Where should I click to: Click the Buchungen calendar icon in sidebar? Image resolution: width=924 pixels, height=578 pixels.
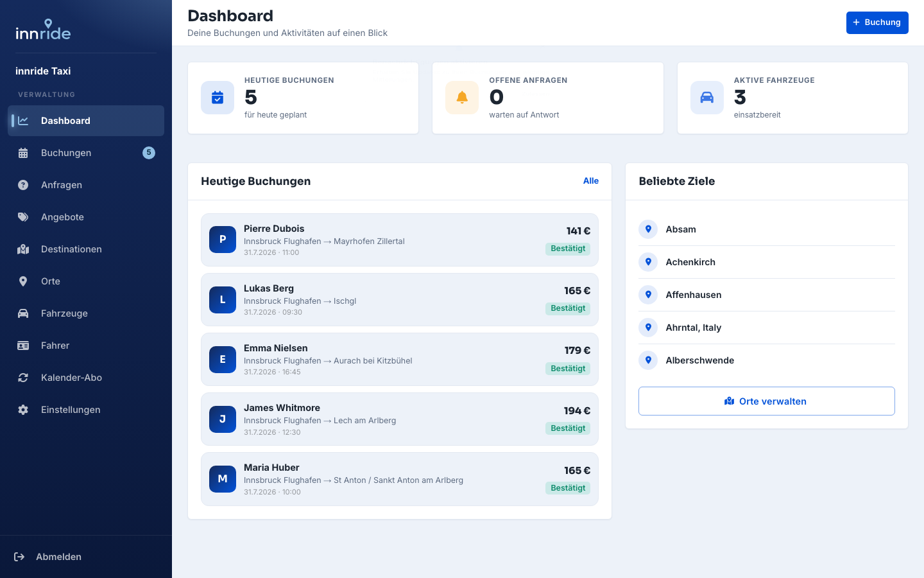click(23, 153)
